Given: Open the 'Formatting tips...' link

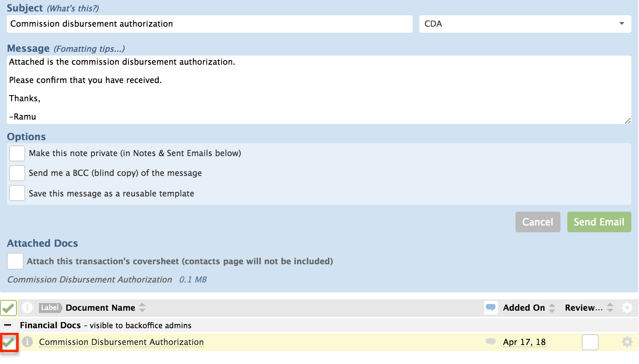Looking at the screenshot, I should pyautogui.click(x=89, y=49).
